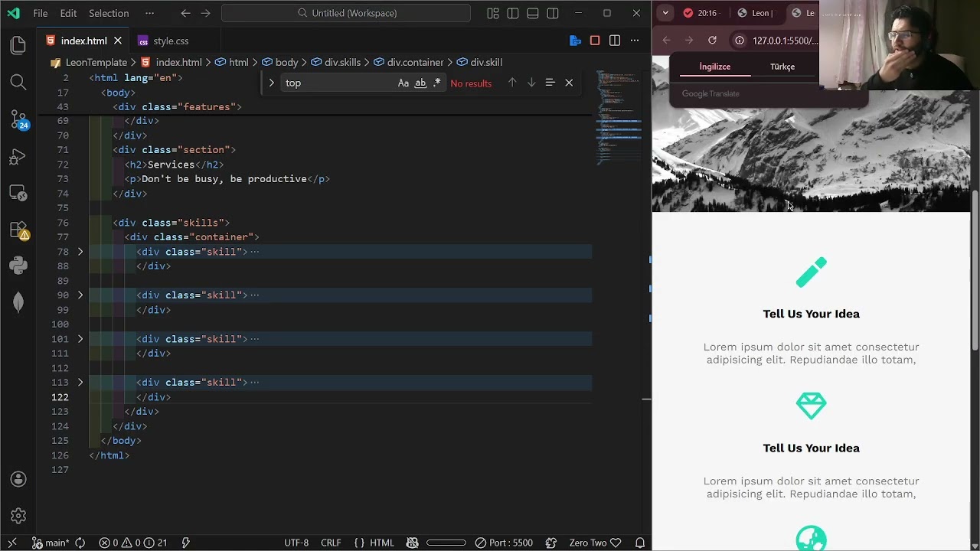Open the Explorer view in activity bar

point(18,45)
